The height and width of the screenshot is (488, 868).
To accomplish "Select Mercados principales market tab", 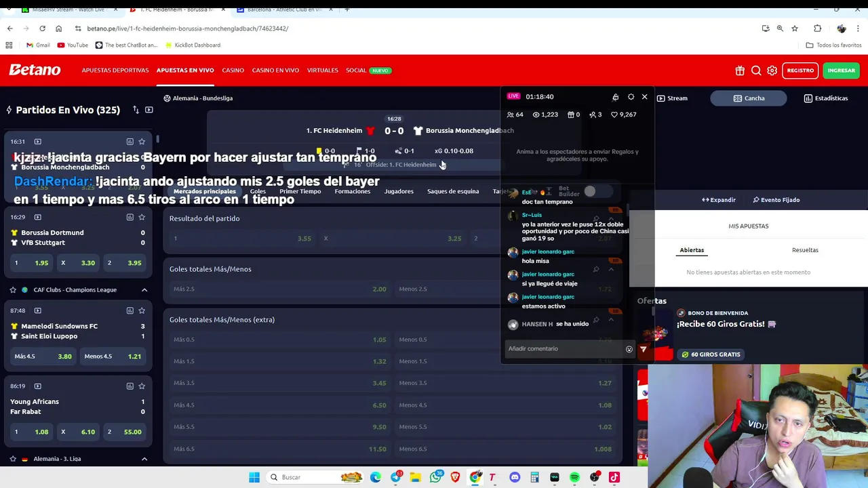I will pos(204,192).
